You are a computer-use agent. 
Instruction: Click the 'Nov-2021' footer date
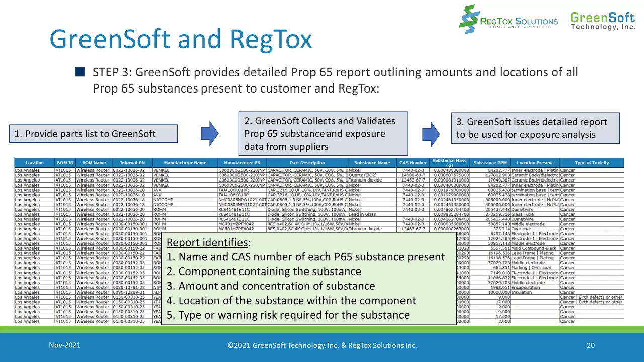coord(64,345)
